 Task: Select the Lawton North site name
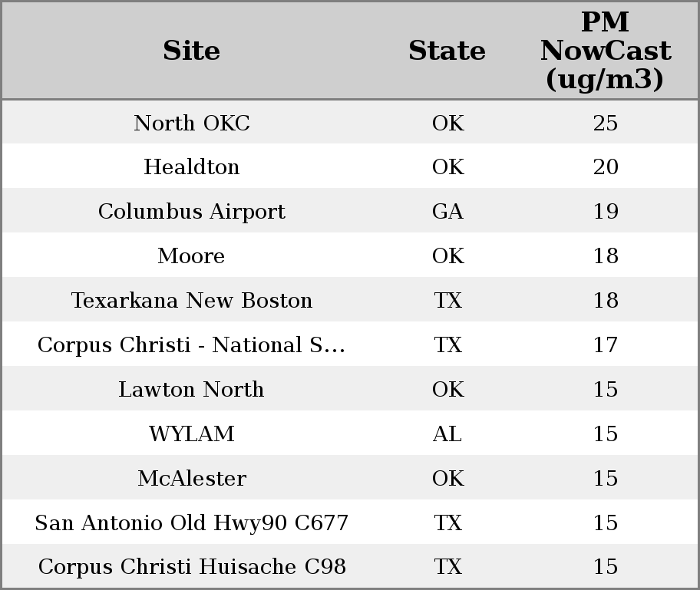192,390
